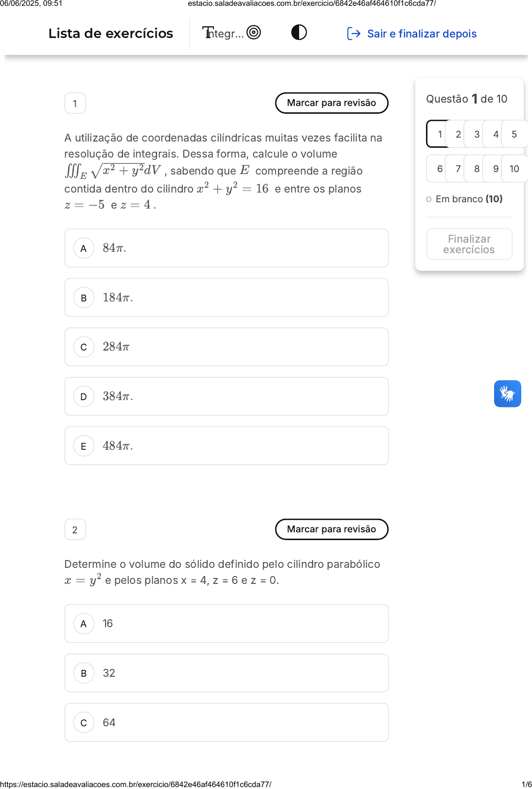
Task: Select answer D, 384π, for question 1
Action: point(226,396)
